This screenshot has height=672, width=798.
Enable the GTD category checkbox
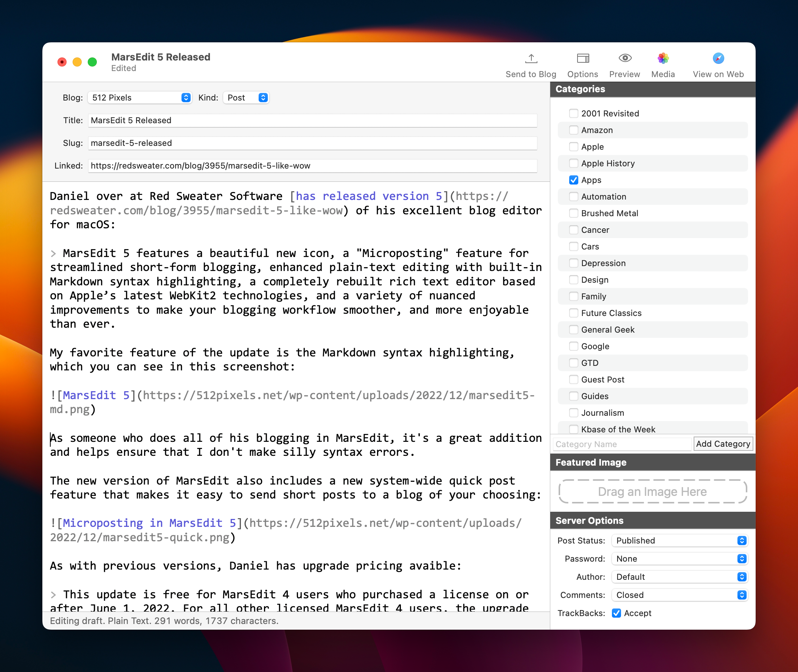tap(573, 363)
